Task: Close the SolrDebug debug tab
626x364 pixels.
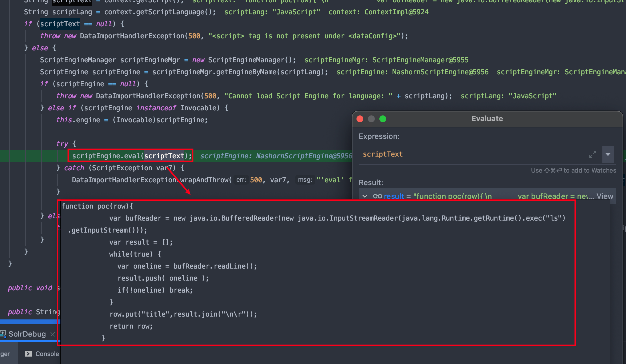Action: tap(53, 334)
